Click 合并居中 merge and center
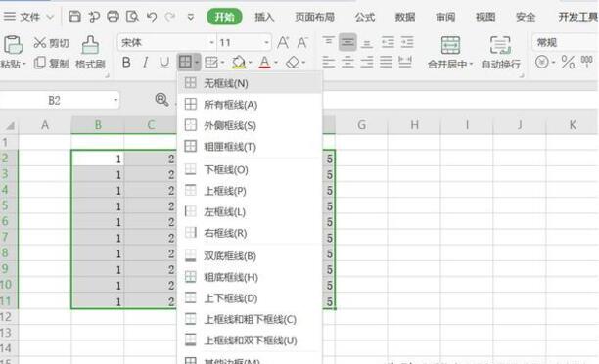This screenshot has width=599, height=364. coord(450,53)
